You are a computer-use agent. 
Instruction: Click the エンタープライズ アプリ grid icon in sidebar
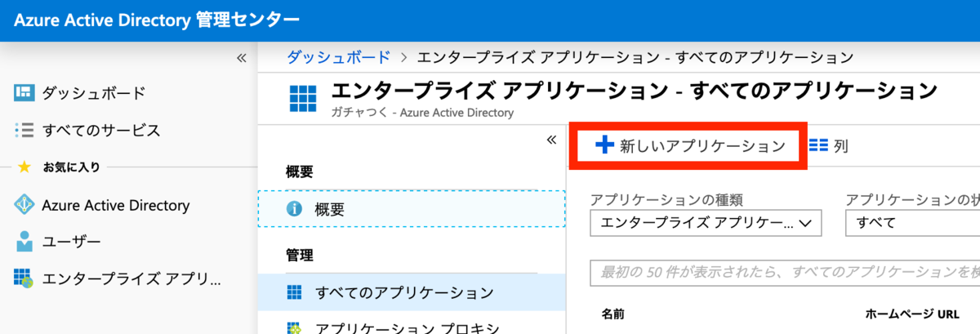(x=24, y=278)
